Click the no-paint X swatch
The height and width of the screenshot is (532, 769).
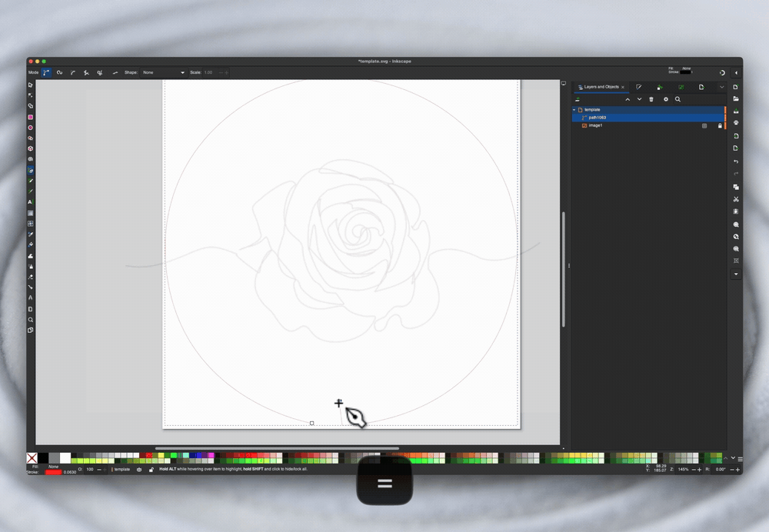32,458
